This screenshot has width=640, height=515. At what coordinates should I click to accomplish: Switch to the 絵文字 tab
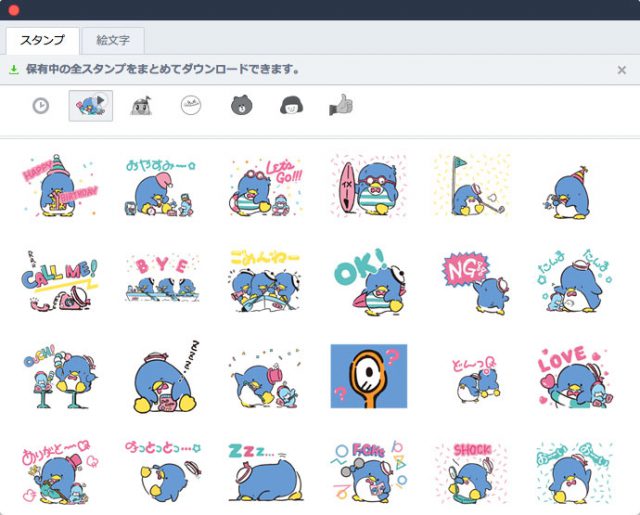pos(113,40)
